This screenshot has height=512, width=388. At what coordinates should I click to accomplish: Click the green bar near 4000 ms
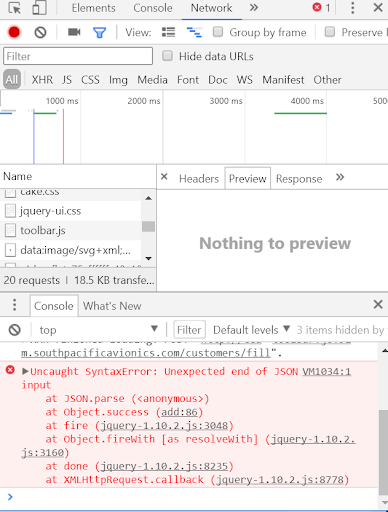pyautogui.click(x=300, y=113)
